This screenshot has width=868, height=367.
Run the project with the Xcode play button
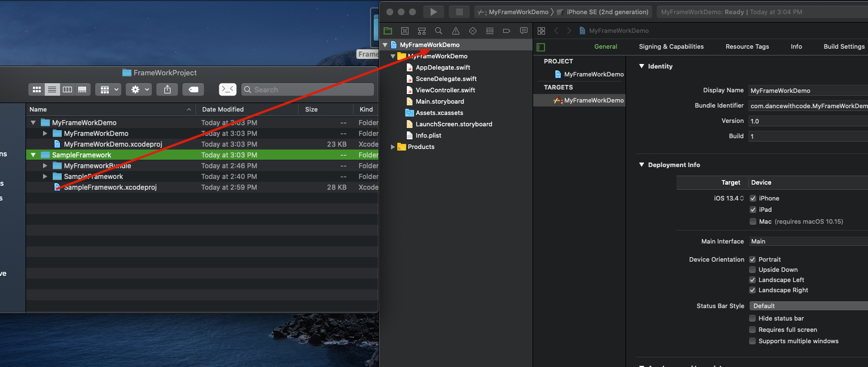(433, 12)
